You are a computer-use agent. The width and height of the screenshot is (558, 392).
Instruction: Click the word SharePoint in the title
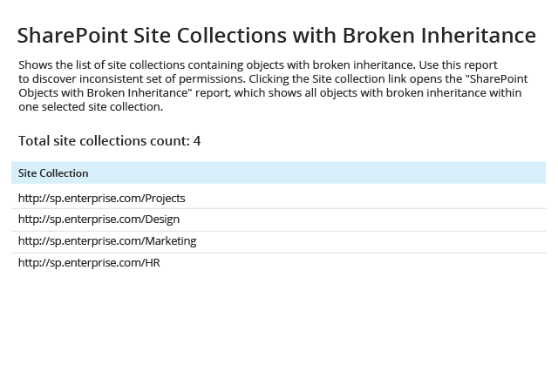(72, 36)
